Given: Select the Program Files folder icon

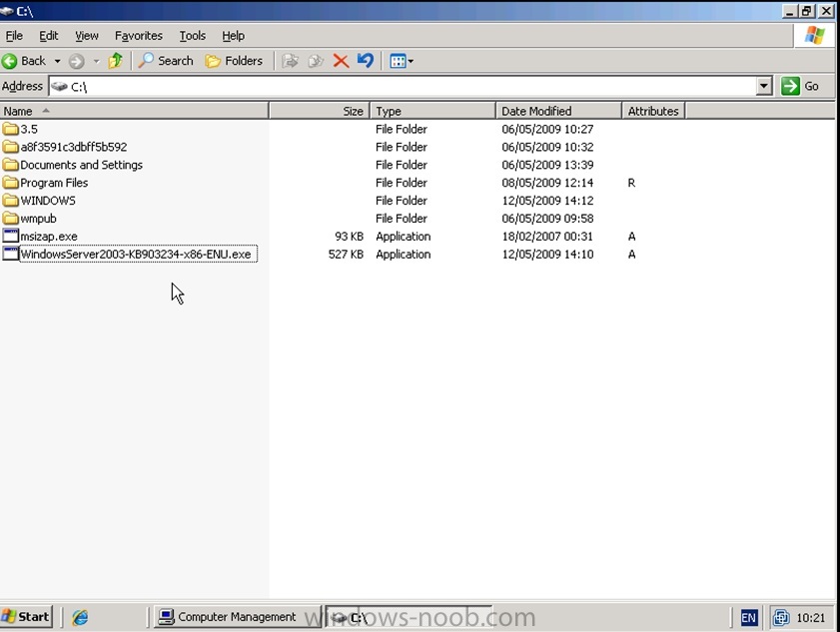Looking at the screenshot, I should pyautogui.click(x=10, y=183).
